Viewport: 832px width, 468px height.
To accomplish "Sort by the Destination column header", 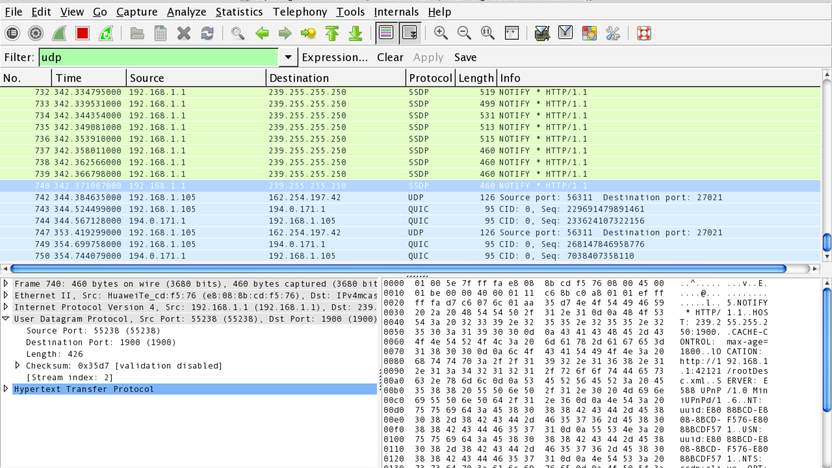I will 335,78.
